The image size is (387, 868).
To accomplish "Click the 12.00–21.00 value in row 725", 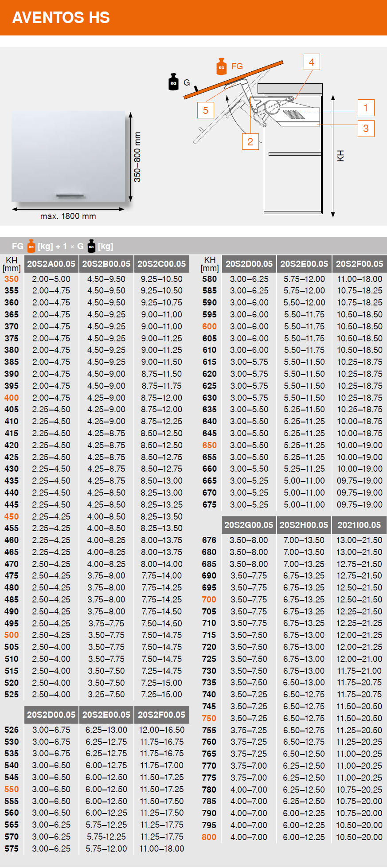I will [x=360, y=659].
